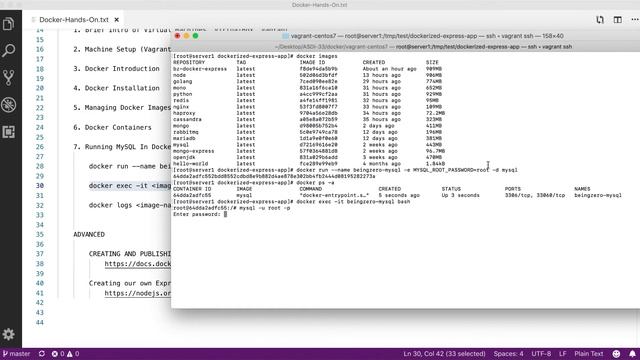Open the nodejs.org link on line 41
This screenshot has width=640, height=360.
tap(138, 293)
